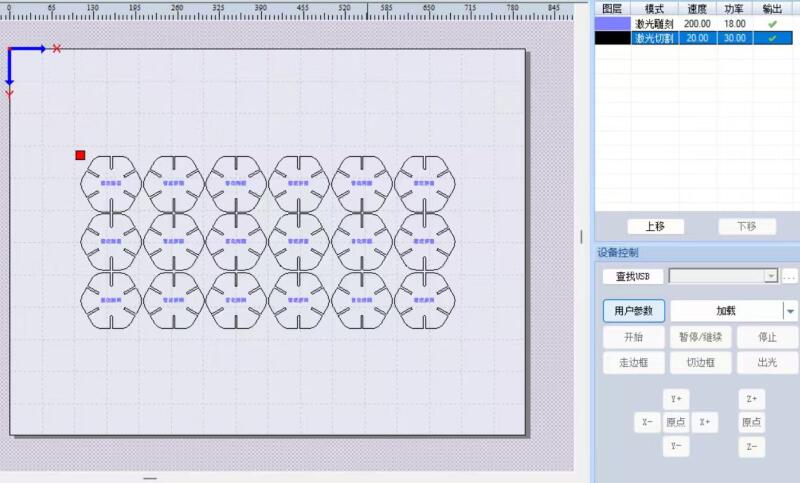
Task: Click the blue XY axis origin indicator
Action: point(11,50)
